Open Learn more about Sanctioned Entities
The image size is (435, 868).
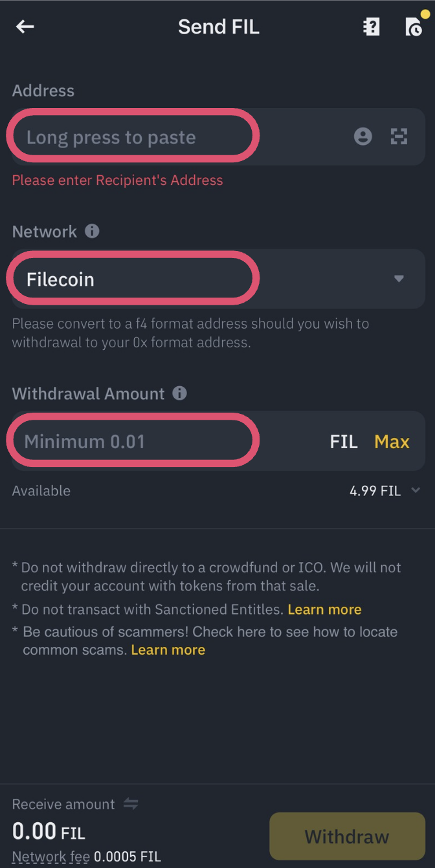(x=324, y=609)
